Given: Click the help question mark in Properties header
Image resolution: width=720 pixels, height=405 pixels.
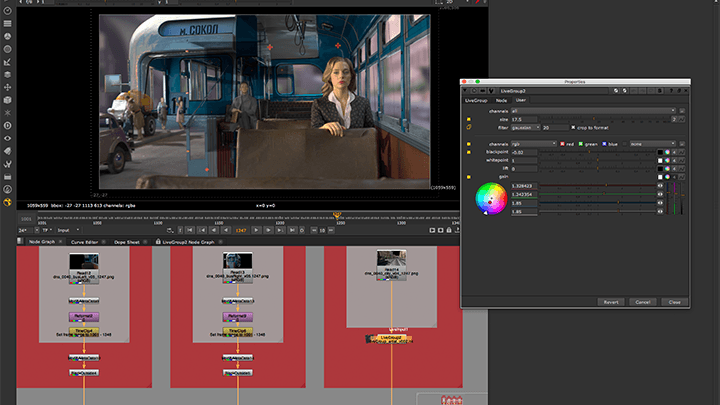Looking at the screenshot, I should [x=671, y=91].
